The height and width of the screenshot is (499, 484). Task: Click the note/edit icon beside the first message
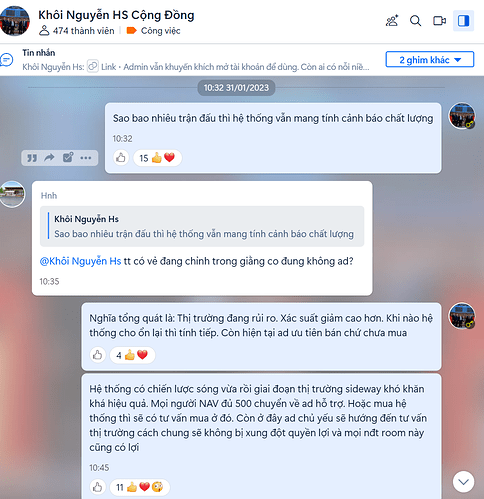(x=68, y=157)
